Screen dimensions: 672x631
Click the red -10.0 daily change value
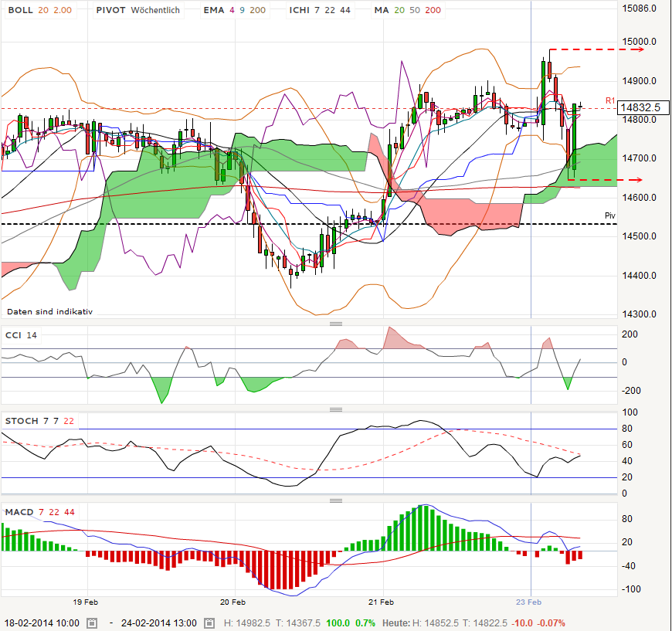[x=523, y=623]
